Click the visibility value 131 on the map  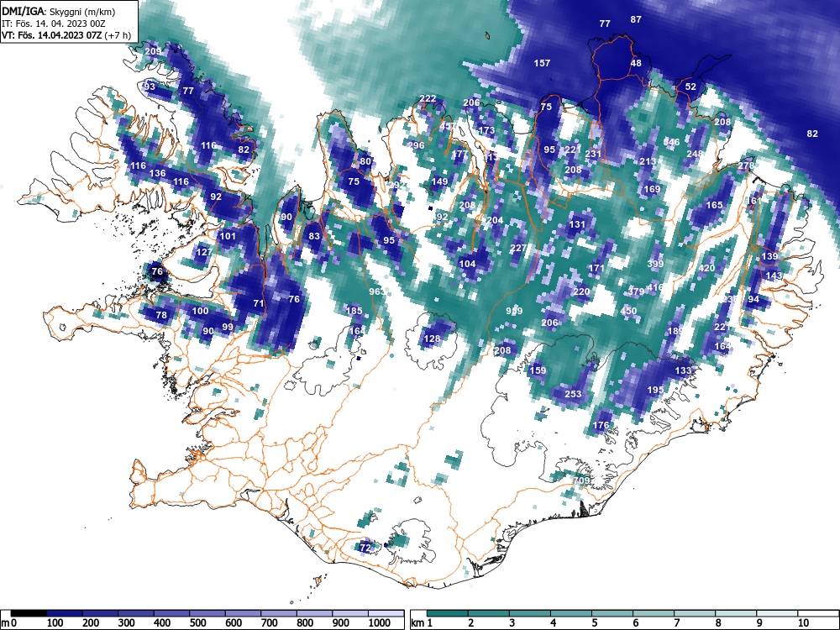(x=577, y=224)
